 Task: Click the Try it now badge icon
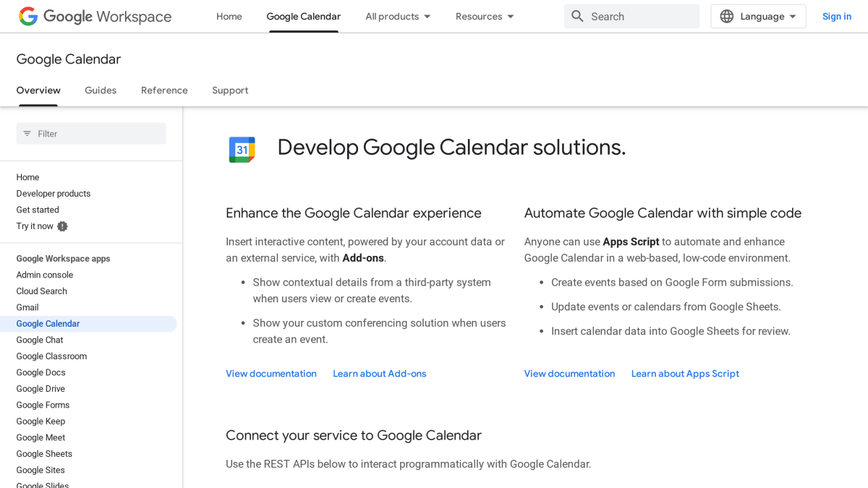pyautogui.click(x=63, y=226)
